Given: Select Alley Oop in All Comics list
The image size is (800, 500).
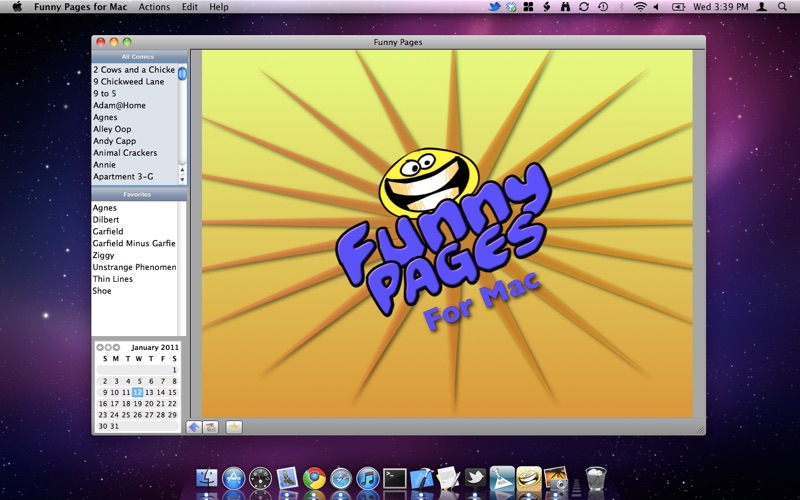Looking at the screenshot, I should [112, 129].
